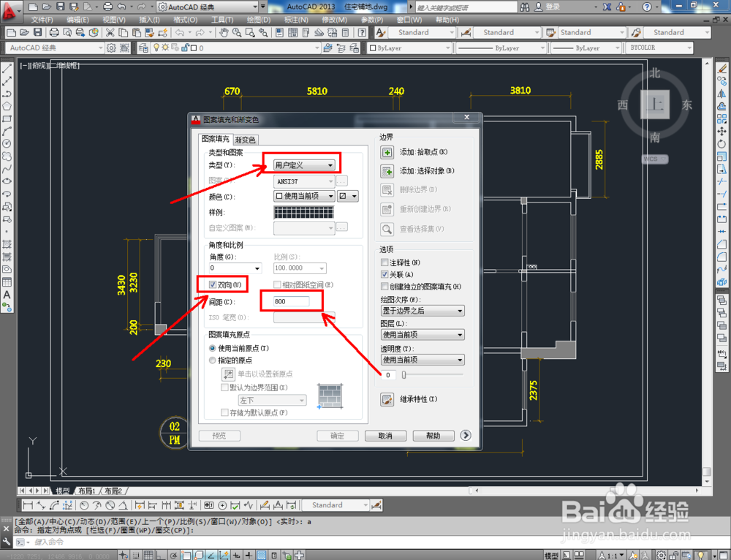Click 添加:拾取点 button
731x560 pixels.
point(387,153)
